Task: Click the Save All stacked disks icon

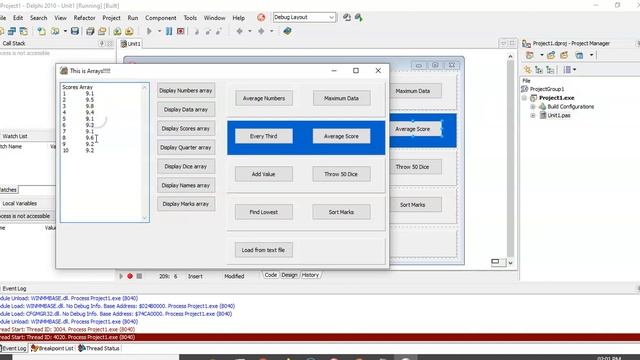Action: pyautogui.click(x=90, y=31)
